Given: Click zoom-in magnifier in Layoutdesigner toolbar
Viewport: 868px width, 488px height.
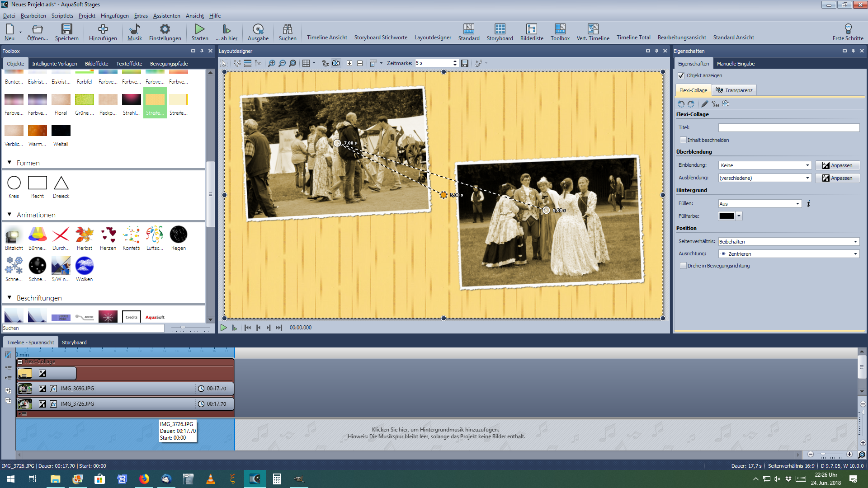Looking at the screenshot, I should tap(271, 63).
